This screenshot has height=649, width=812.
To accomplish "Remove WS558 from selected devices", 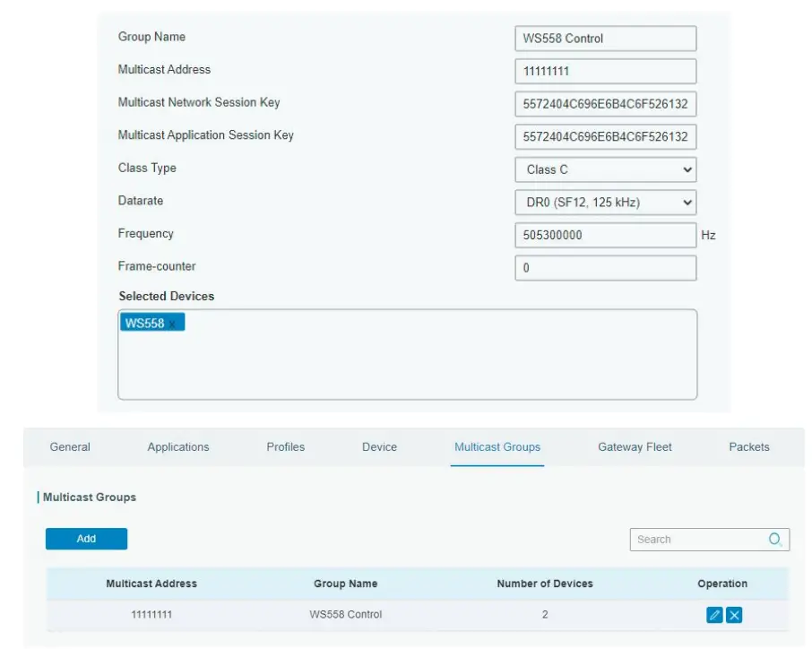I will 172,324.
